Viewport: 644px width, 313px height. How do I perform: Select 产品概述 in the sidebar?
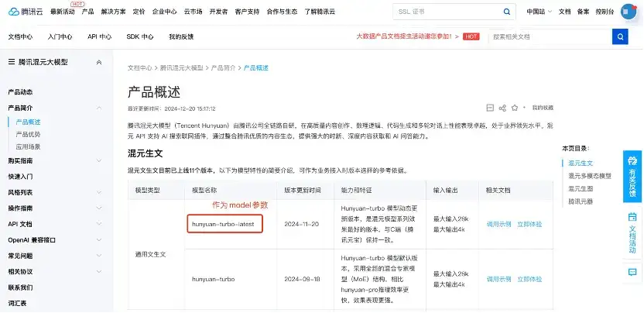coord(29,122)
